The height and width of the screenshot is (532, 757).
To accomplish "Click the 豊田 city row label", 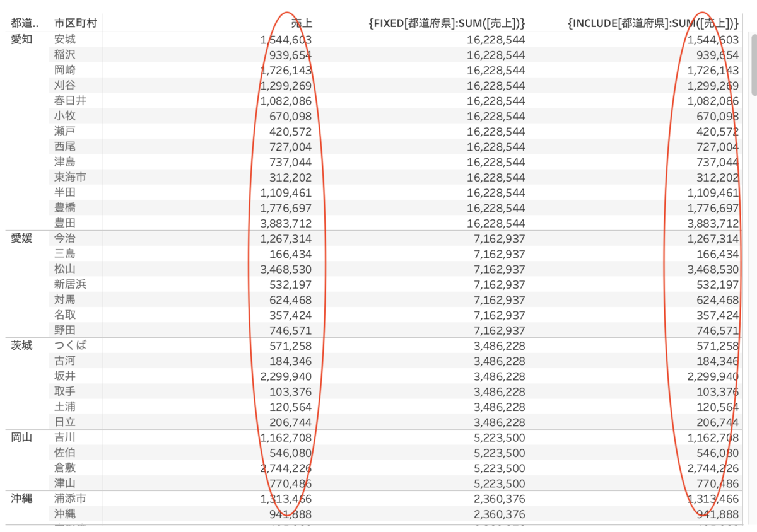I will pos(64,223).
